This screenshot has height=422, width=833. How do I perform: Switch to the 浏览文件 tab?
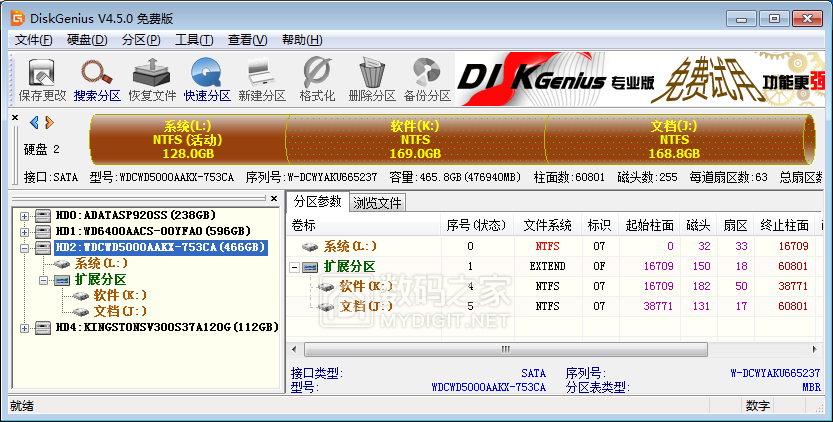377,203
